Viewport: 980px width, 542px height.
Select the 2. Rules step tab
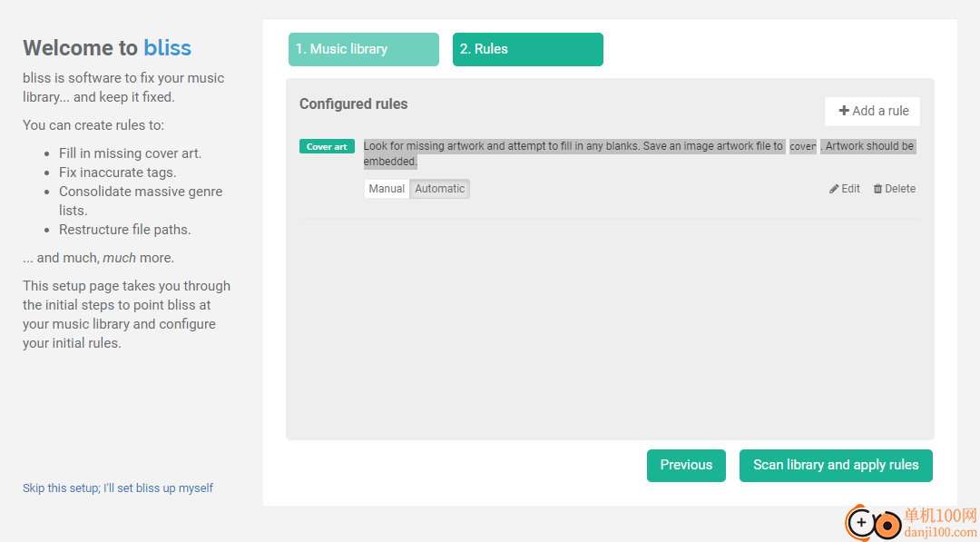[527, 49]
